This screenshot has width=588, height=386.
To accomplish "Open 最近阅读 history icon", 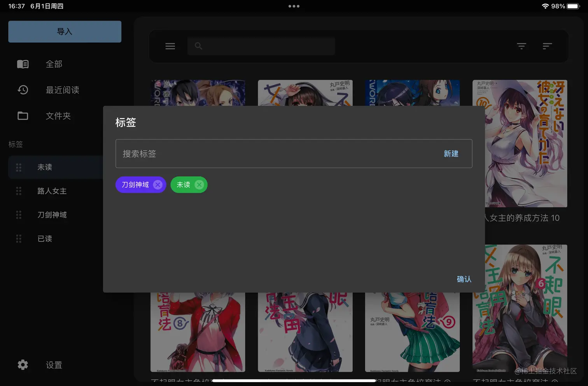I will tap(23, 90).
